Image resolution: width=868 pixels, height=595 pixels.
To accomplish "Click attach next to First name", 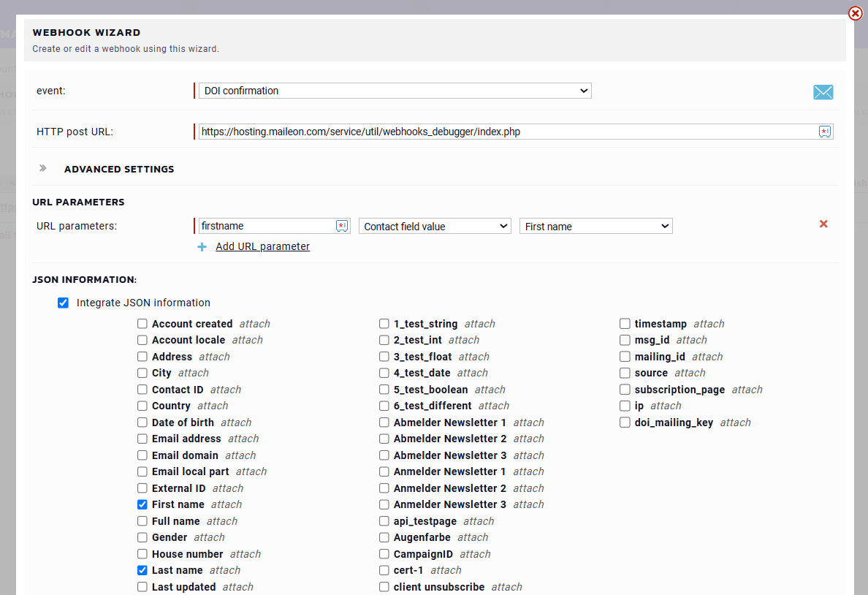I will coord(226,504).
